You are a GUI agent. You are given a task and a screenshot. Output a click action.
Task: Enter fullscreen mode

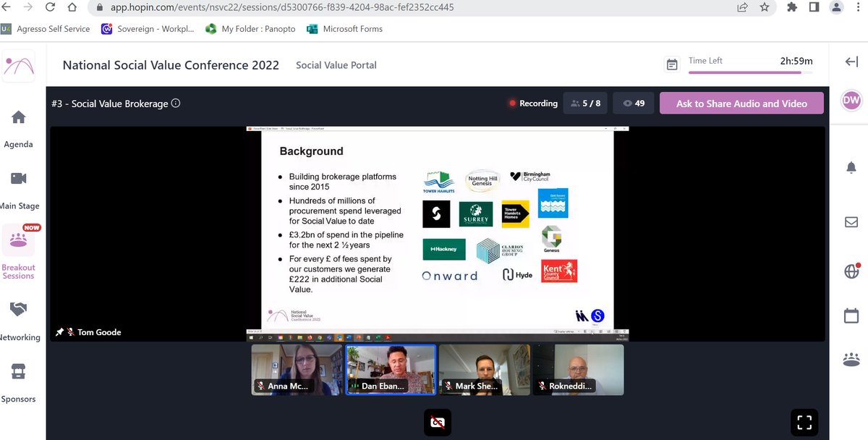coord(804,423)
